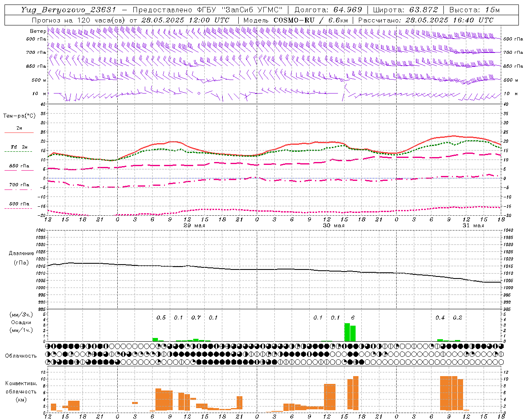Click the 0.7 precipitation amount
The height and width of the screenshot is (420, 525).
196,317
